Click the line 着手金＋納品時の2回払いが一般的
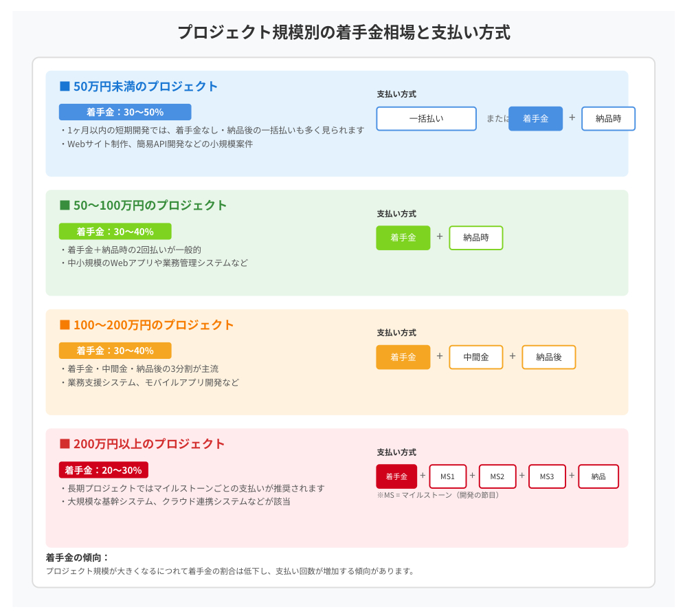Image resolution: width=685 pixels, height=616 pixels. [x=131, y=250]
